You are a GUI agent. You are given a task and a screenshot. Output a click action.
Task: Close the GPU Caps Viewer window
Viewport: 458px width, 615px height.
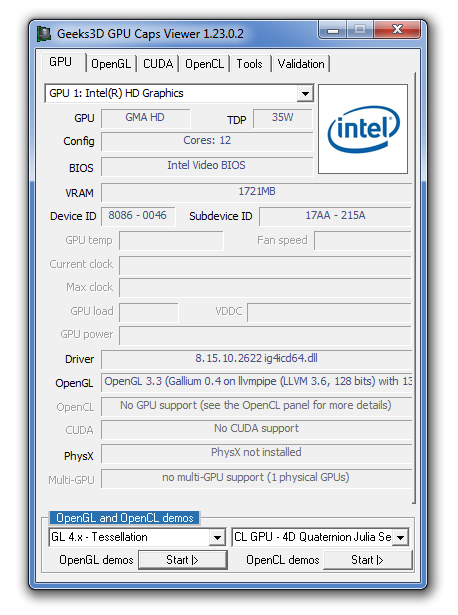397,30
